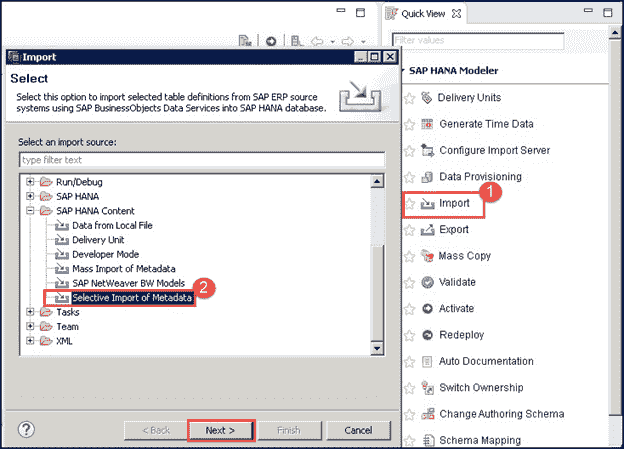Open the back history dropdown arrow
Viewport: 624px width, 449px height.
[332, 41]
